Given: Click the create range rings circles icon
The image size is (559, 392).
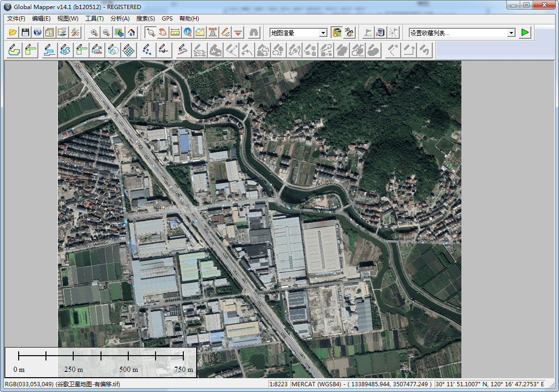Looking at the screenshot, I should click(x=113, y=50).
